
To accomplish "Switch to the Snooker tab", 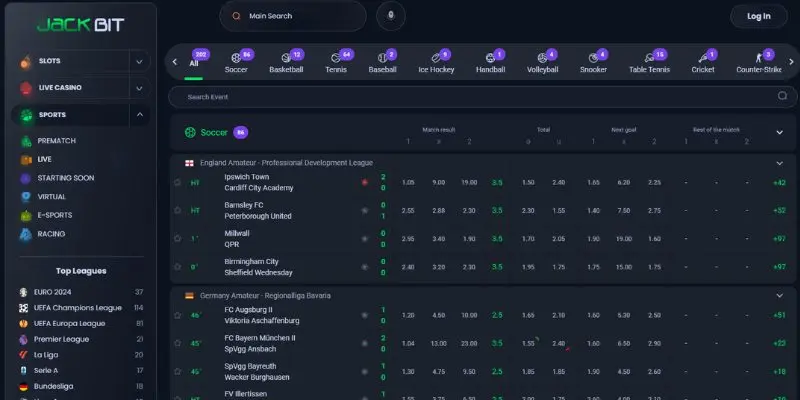I will [593, 63].
